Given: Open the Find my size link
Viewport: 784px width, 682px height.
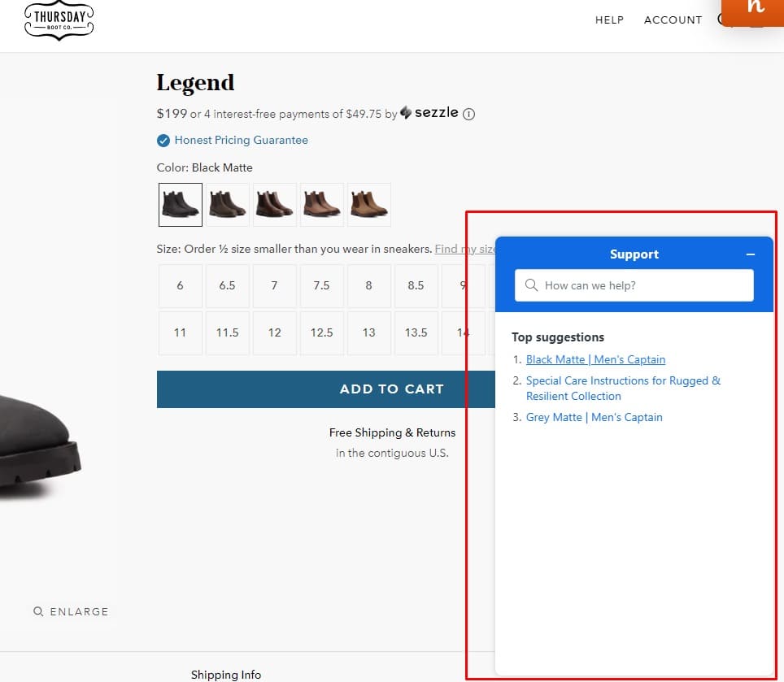Looking at the screenshot, I should (x=464, y=249).
